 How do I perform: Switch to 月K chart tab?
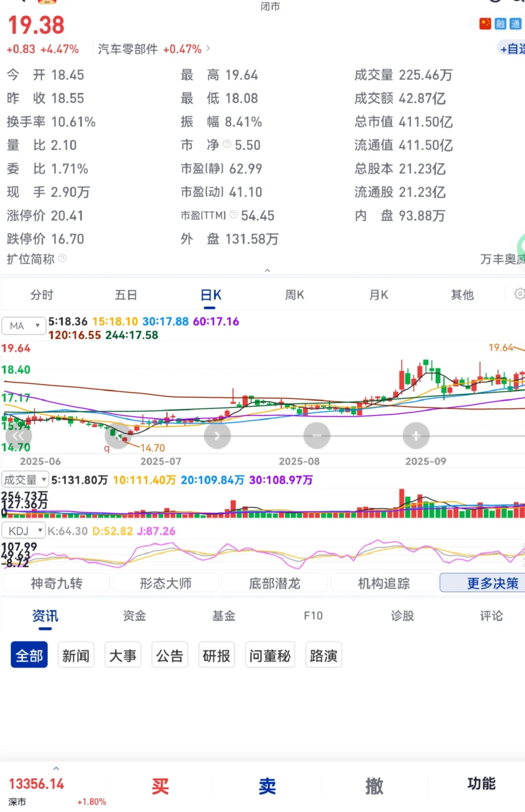click(x=379, y=295)
